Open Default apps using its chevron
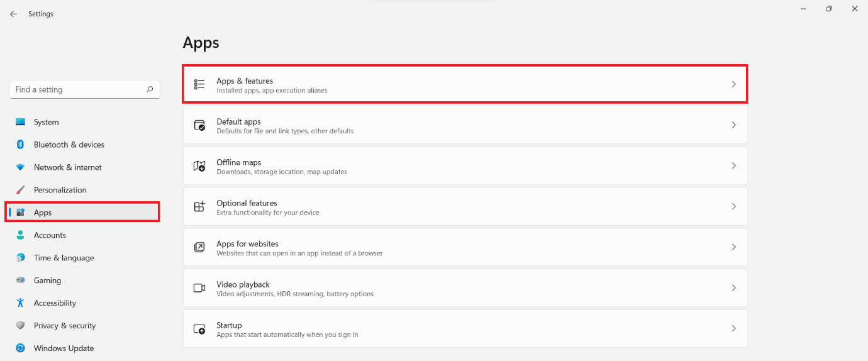Screen dimensions: 868x361 tap(733, 125)
